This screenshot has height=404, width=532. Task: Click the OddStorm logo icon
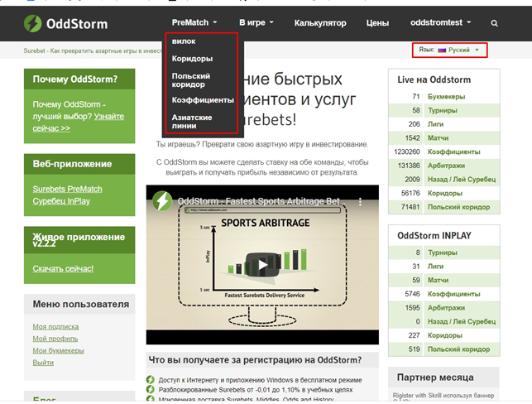point(34,23)
